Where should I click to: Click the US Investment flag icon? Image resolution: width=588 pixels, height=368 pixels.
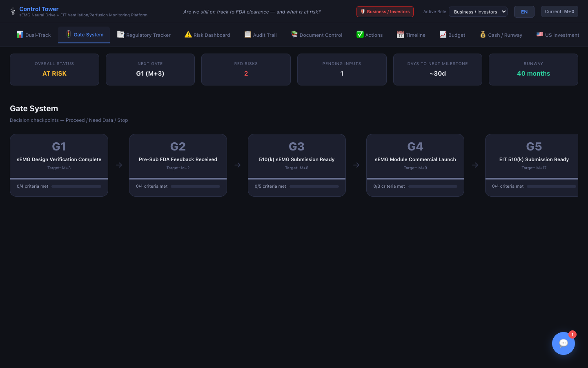[x=539, y=35]
